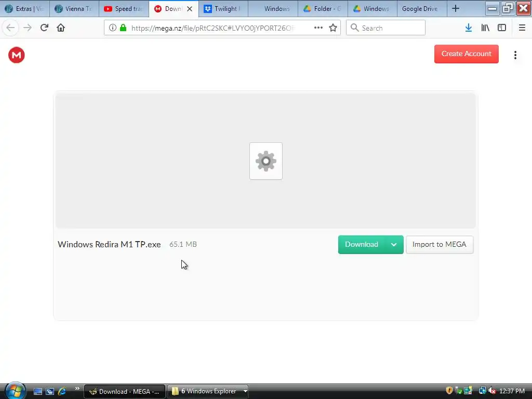
Task: Click Import to MEGA button
Action: point(440,245)
